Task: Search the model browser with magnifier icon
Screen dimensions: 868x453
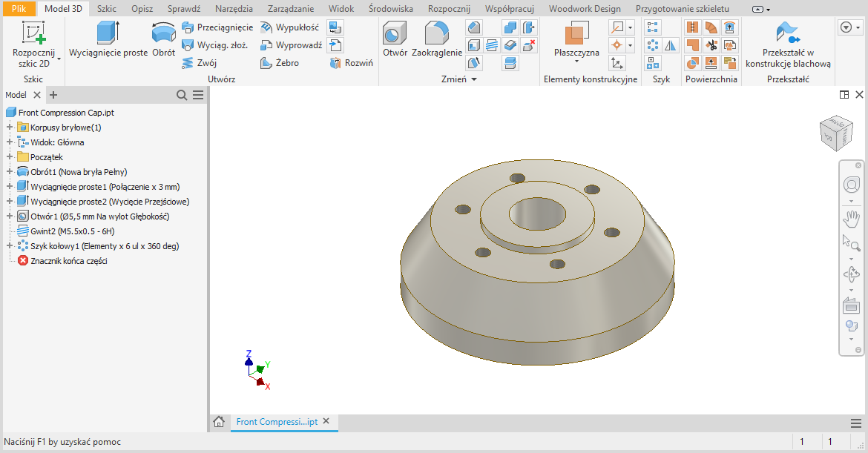Action: tap(182, 95)
